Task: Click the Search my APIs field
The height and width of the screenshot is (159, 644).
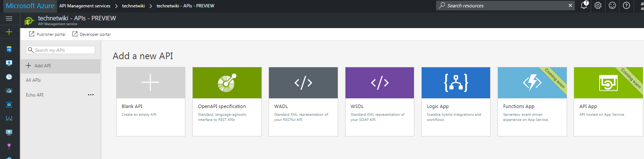Action: [x=60, y=50]
